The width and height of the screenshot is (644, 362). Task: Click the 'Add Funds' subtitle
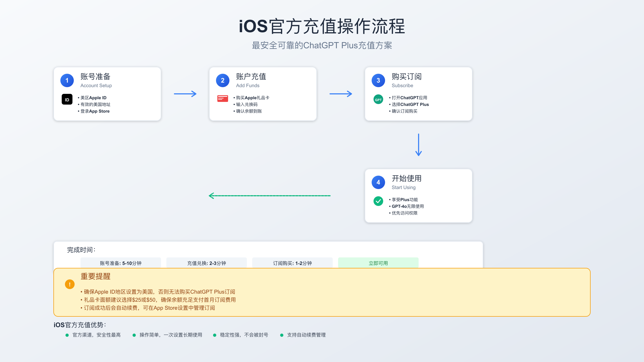click(248, 86)
